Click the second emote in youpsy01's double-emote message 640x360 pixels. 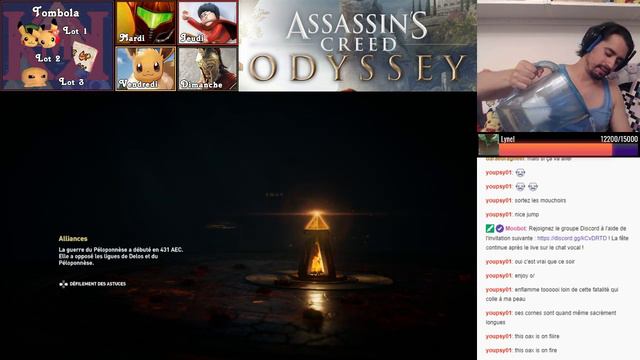(533, 187)
